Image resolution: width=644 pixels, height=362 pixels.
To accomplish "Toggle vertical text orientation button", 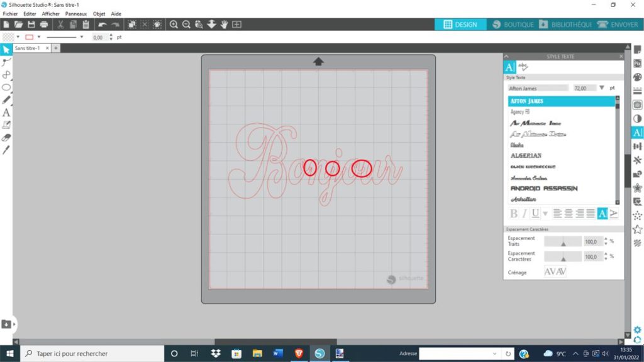I will (614, 214).
